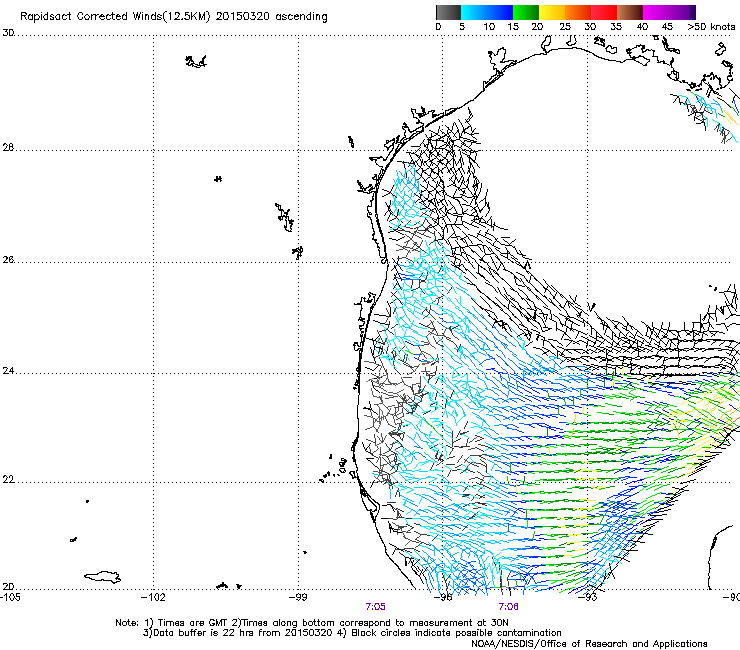This screenshot has width=740, height=650.
Task: Pick the orange 25-30 knots legend segment
Action: [578, 12]
